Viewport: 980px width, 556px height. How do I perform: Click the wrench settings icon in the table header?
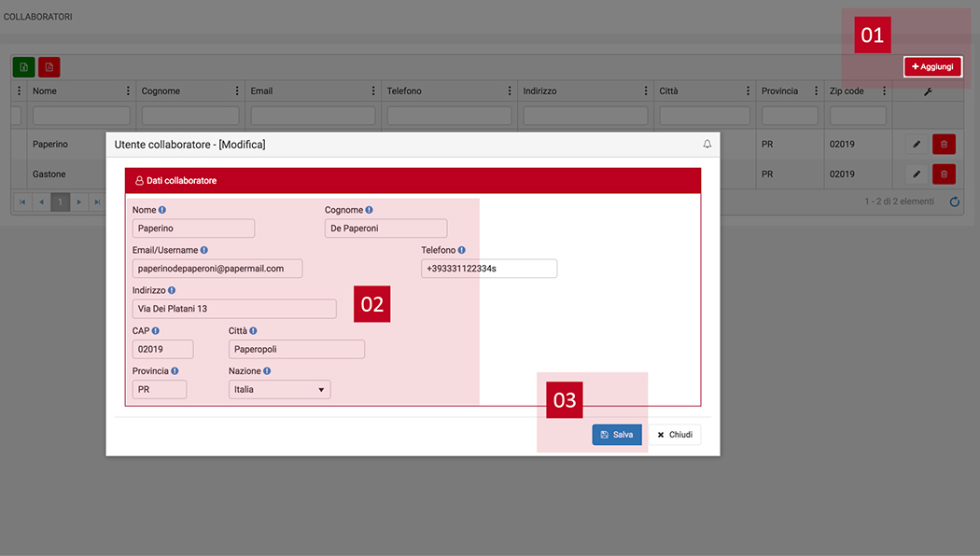(928, 91)
